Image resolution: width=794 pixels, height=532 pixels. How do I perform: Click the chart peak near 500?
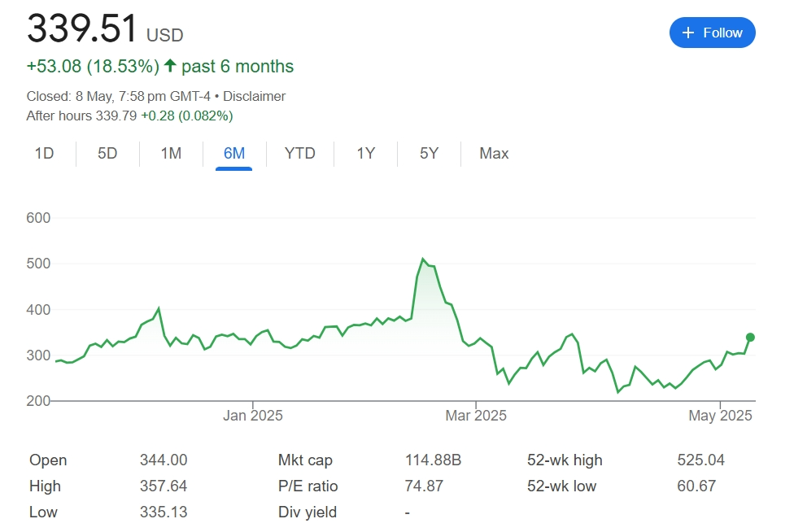423,259
